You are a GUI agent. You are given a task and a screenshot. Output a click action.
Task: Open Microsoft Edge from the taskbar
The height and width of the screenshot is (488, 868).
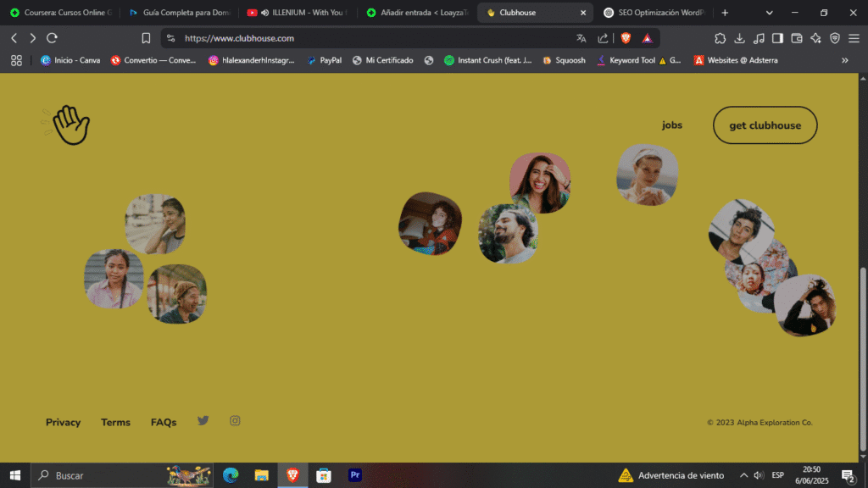coord(231,475)
